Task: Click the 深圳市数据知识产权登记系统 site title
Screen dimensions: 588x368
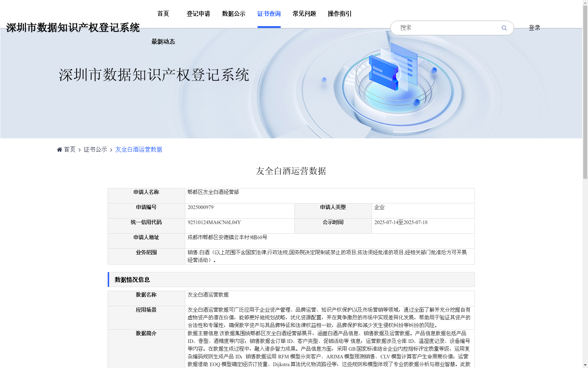Action: coord(73,28)
